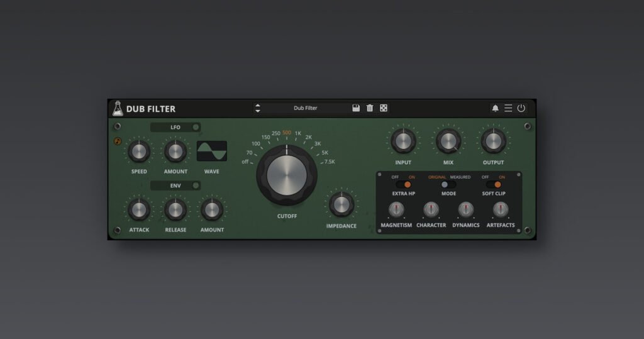Screen dimensions: 644x339
Task: Toggle the plugin power bypass icon
Action: coord(521,108)
